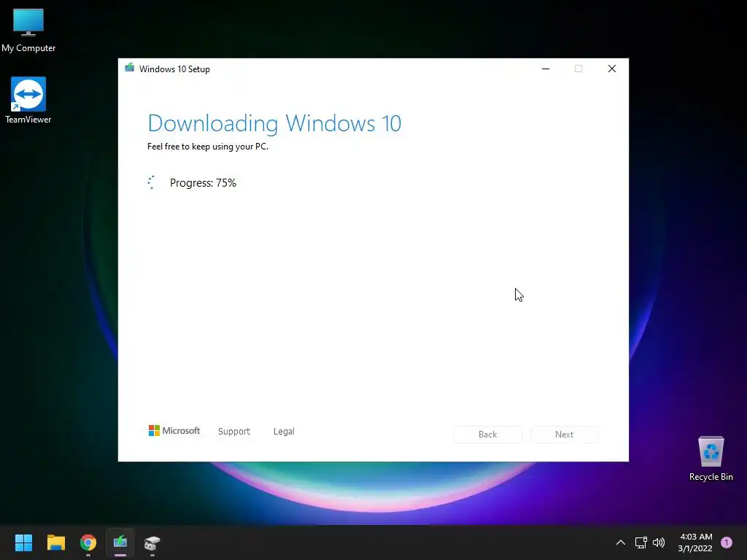Open the My Computer desktop icon
The height and width of the screenshot is (560, 747).
click(28, 29)
